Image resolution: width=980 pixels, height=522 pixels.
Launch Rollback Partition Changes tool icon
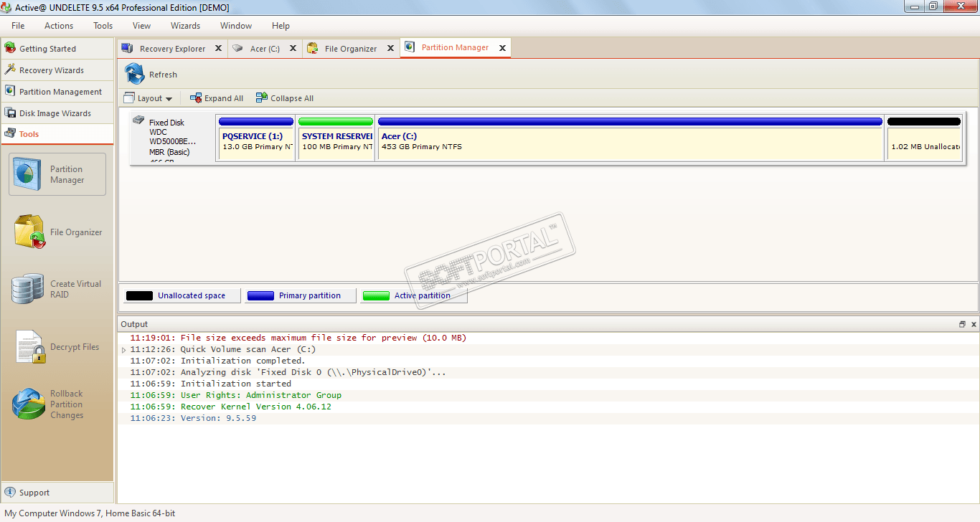(x=29, y=404)
